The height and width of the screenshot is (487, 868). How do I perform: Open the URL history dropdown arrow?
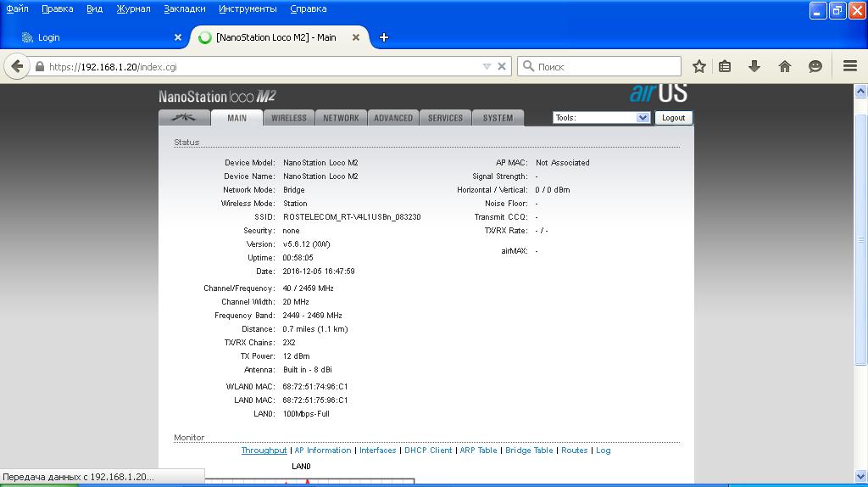(x=487, y=66)
